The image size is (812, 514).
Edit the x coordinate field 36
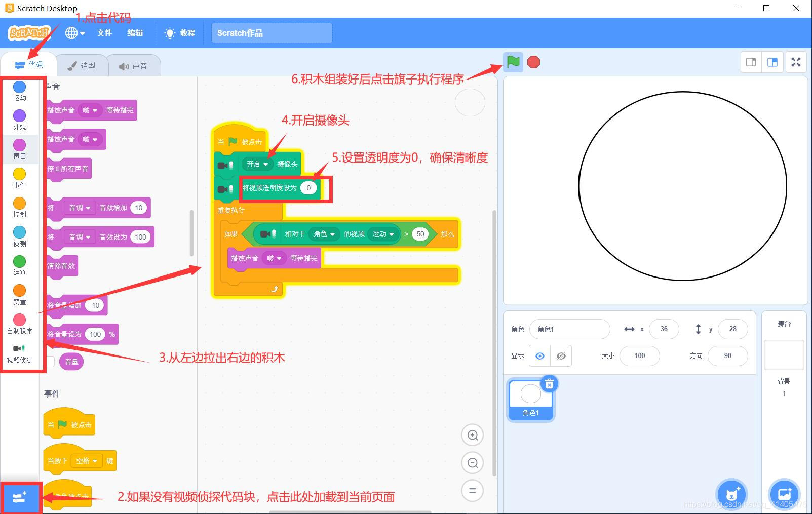pyautogui.click(x=664, y=329)
